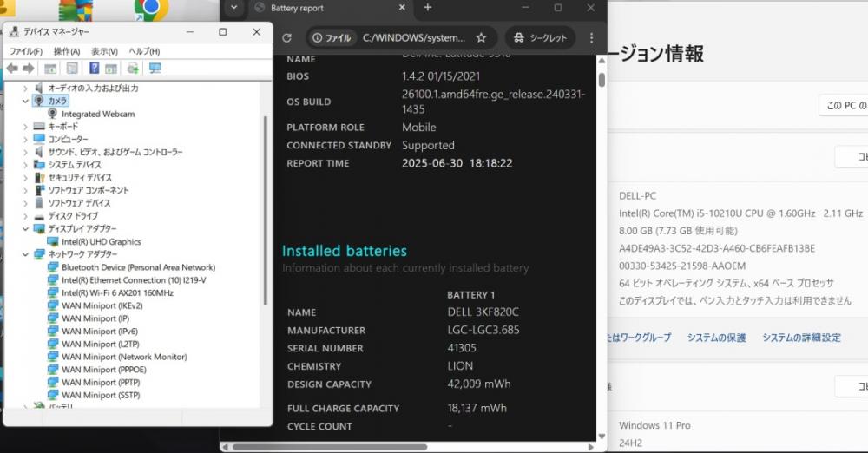The image size is (868, 453).
Task: Open the ヘルプ(H) menu in Device Manager
Action: click(x=144, y=51)
